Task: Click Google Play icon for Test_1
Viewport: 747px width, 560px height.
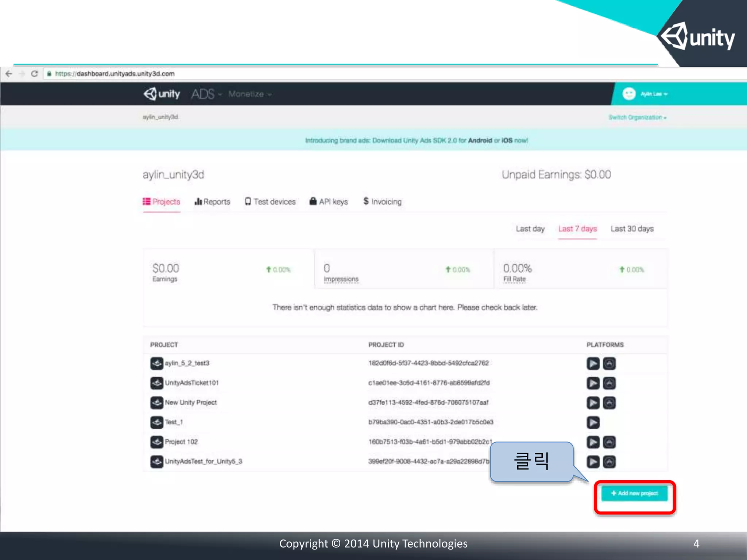Action: (x=593, y=423)
